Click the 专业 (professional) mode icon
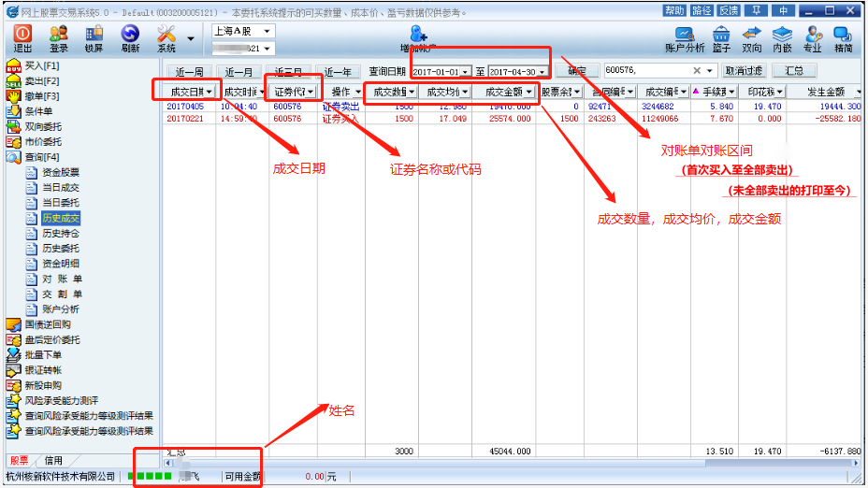Image resolution: width=868 pixels, height=488 pixels. click(813, 38)
